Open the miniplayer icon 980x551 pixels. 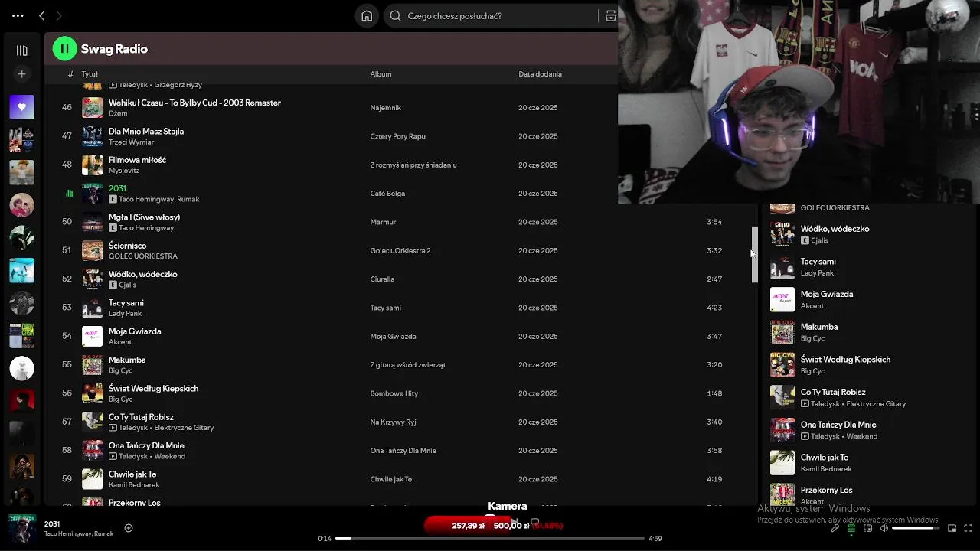[x=952, y=528]
